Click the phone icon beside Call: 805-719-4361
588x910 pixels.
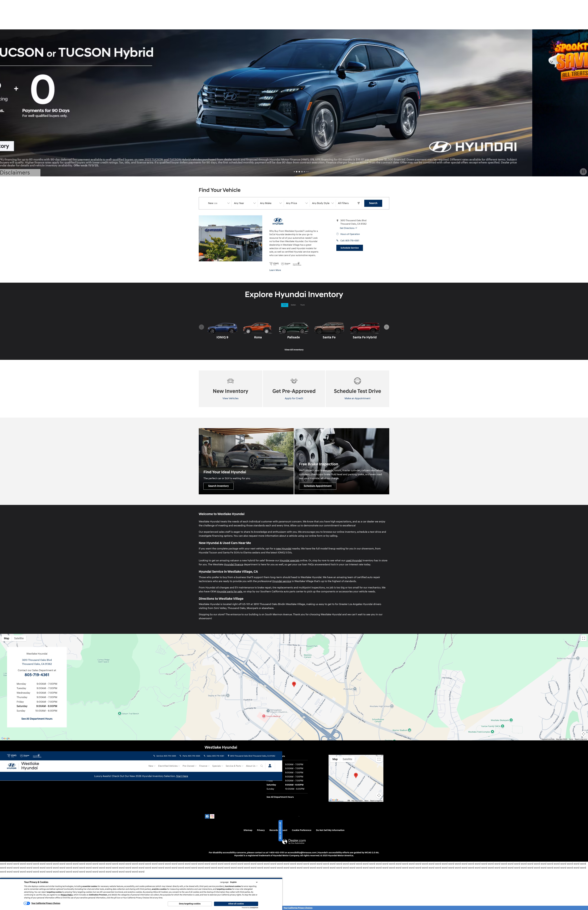(x=338, y=240)
